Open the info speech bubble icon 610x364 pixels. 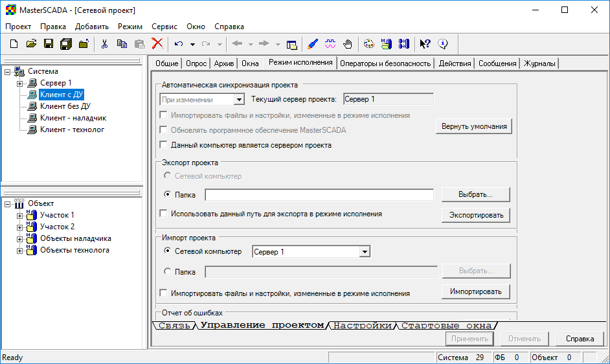443,43
